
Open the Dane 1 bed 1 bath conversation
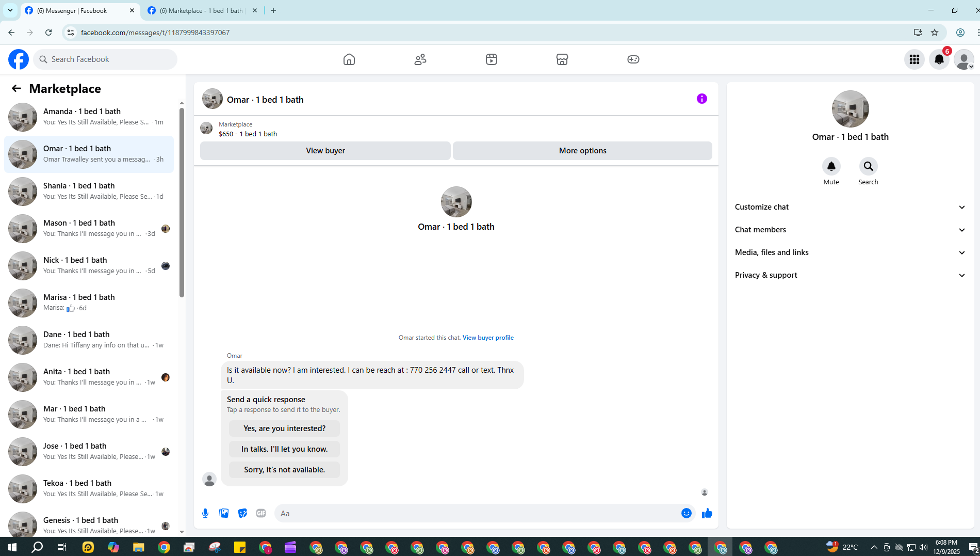89,340
